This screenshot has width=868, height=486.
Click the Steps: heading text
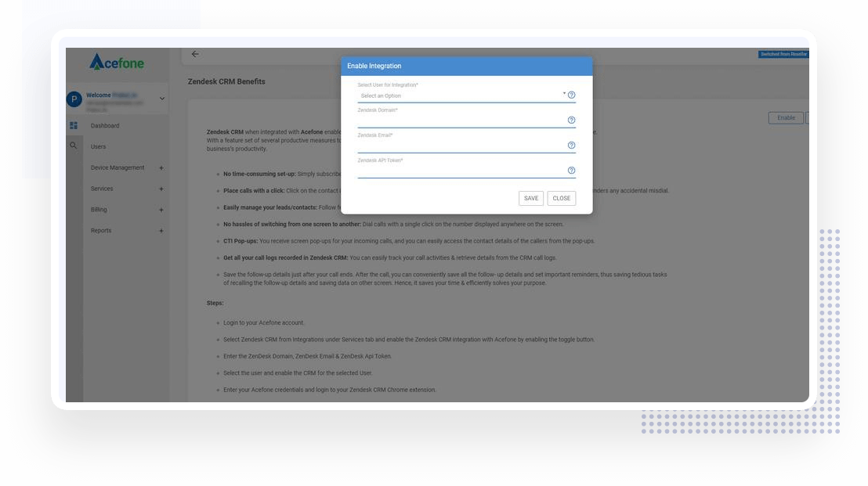(215, 303)
